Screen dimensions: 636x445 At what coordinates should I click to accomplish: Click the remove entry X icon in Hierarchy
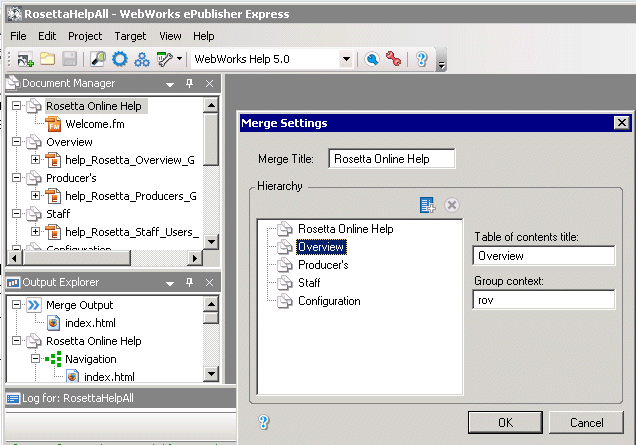click(451, 205)
